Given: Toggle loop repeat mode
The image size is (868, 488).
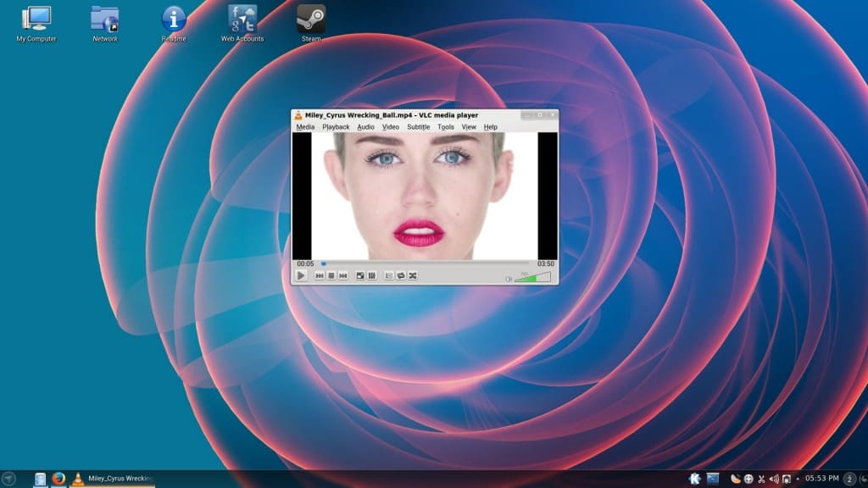Looking at the screenshot, I should (x=401, y=276).
